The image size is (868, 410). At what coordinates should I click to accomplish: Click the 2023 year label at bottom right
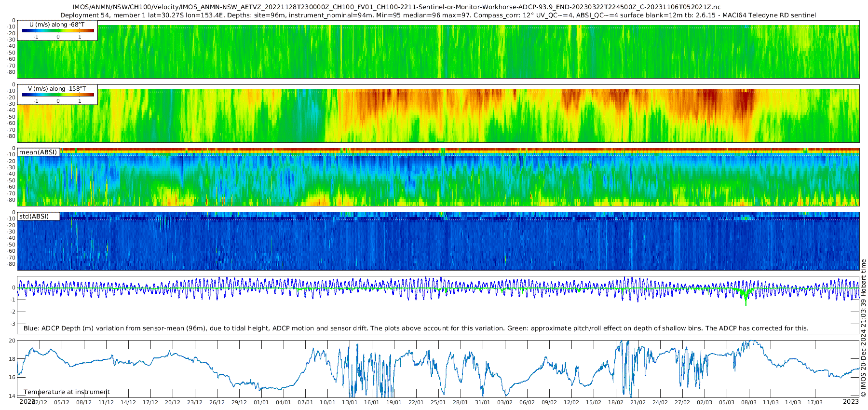(851, 401)
